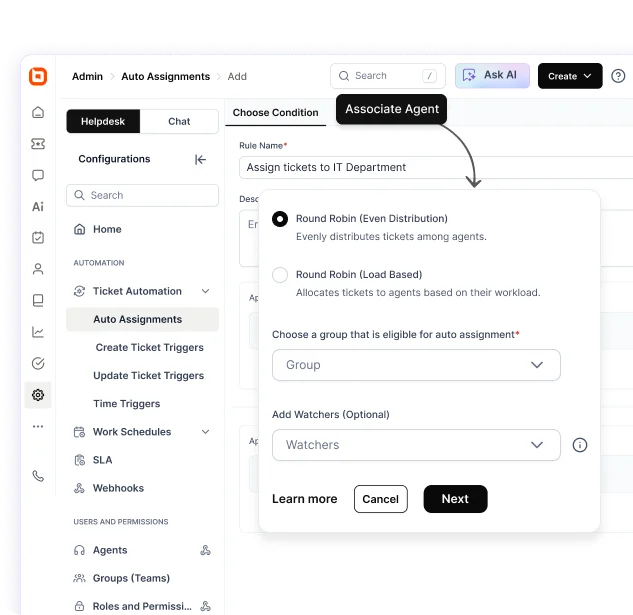Select the Choose Condition tab
The height and width of the screenshot is (615, 633).
point(275,113)
